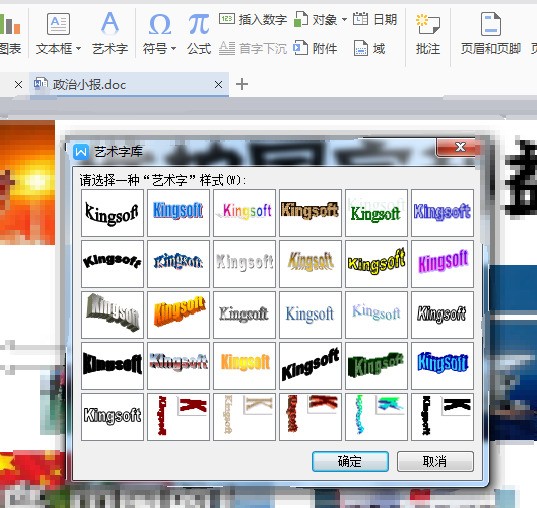Viewport: 537px width, 508px height.
Task: Pick the blue 3D outlined Kingsoft style in row four
Action: point(442,365)
